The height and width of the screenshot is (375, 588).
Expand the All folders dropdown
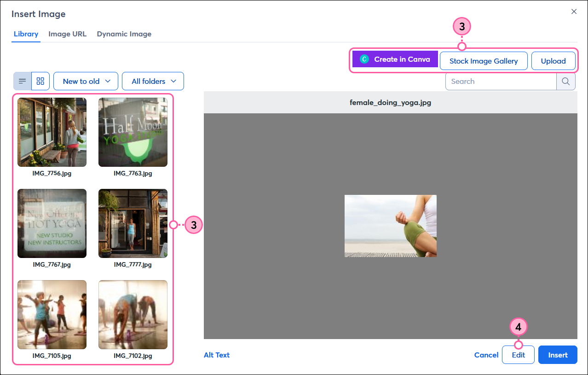[x=153, y=81]
